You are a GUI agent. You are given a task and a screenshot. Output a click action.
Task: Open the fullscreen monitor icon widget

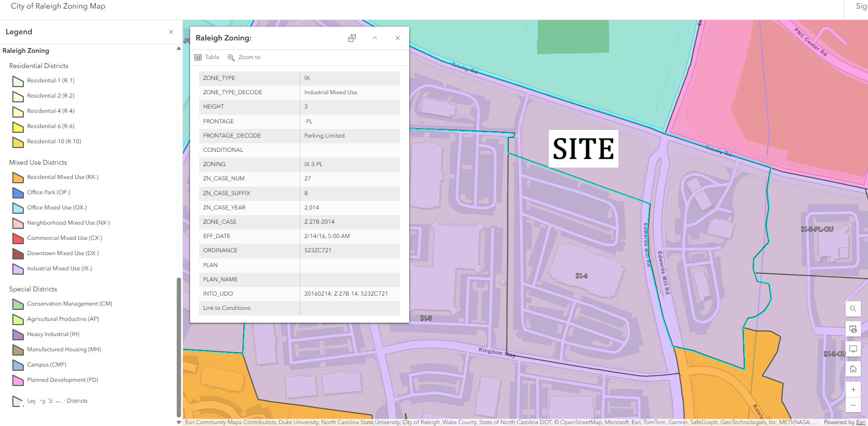tap(853, 349)
